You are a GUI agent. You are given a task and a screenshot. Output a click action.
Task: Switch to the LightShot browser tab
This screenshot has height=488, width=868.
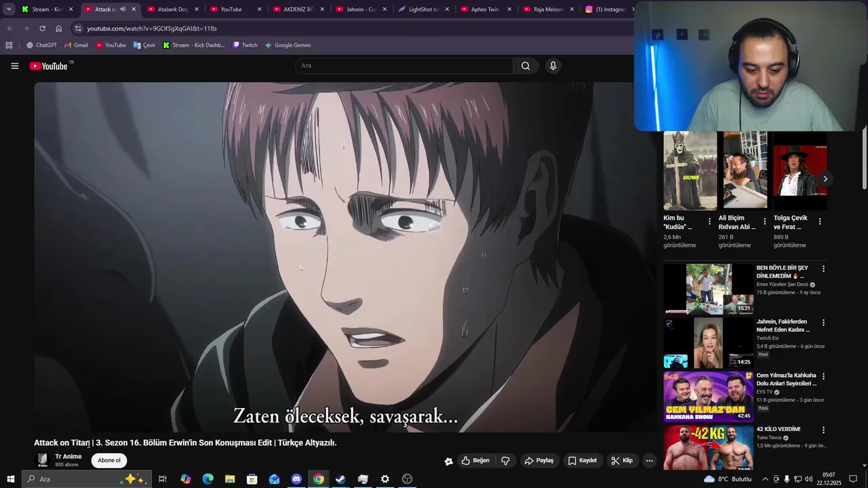pos(423,9)
